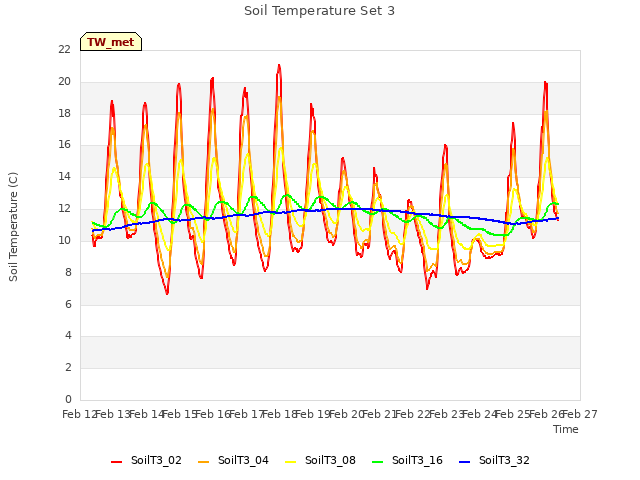Click the Feb 18 x-axis tick label
Screen dimensions: 640x480
(280, 414)
